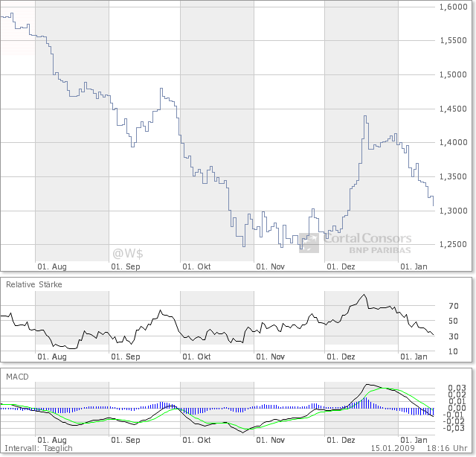Image resolution: width=476 pixels, height=457 pixels.
Task: Select the 1,4000 price axis label
Action: pyautogui.click(x=453, y=142)
